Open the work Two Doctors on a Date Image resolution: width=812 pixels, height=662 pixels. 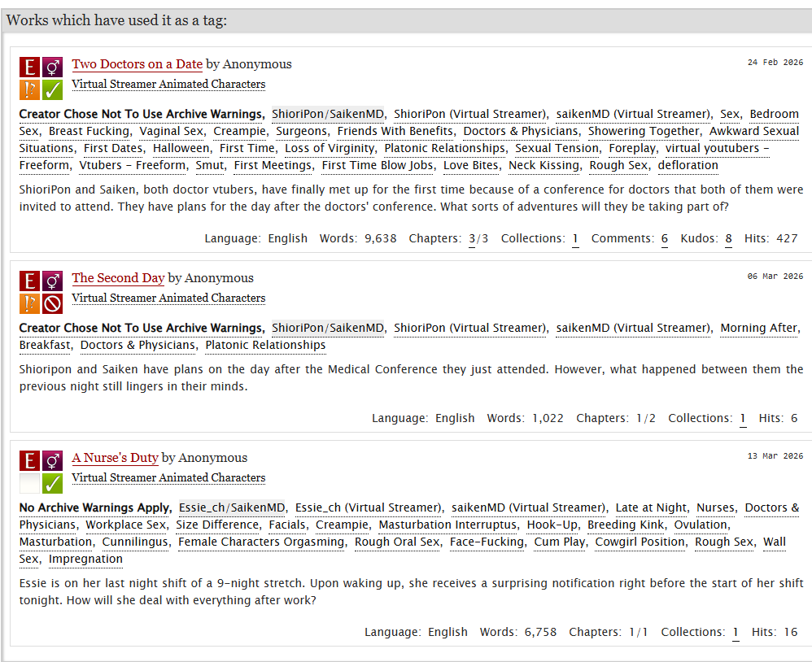138,64
